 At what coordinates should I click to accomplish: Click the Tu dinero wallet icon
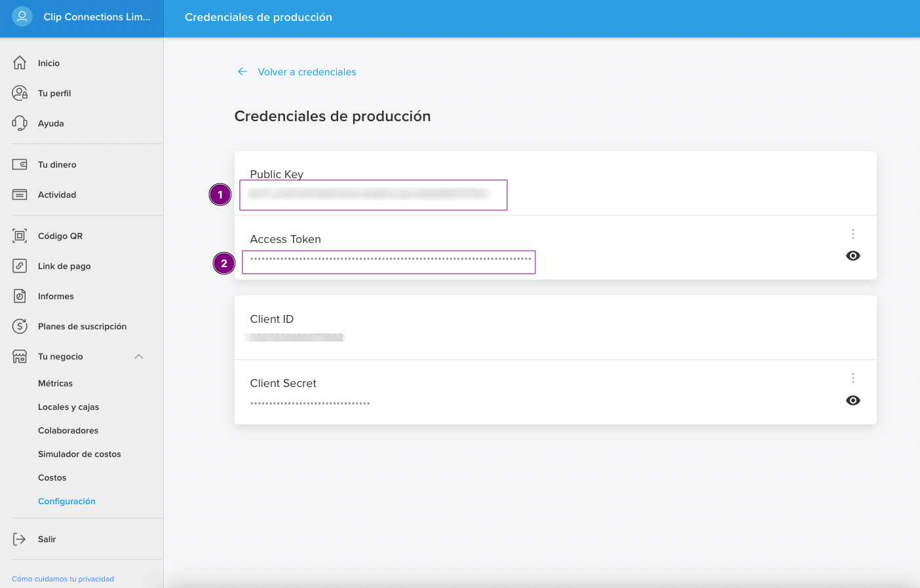(20, 164)
